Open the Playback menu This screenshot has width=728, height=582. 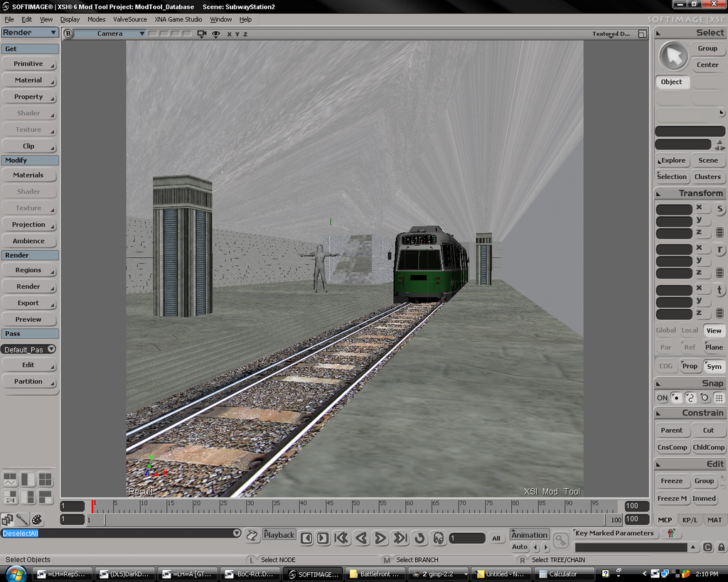pyautogui.click(x=279, y=534)
